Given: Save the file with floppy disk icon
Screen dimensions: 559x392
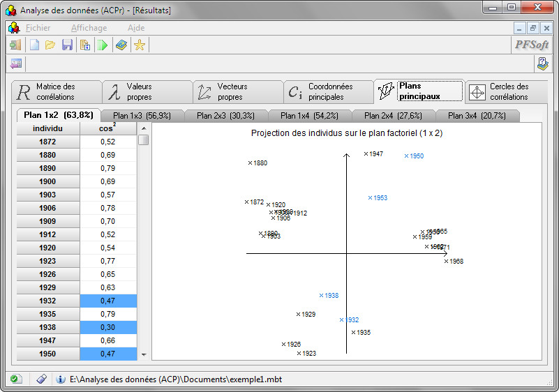Looking at the screenshot, I should [x=67, y=45].
